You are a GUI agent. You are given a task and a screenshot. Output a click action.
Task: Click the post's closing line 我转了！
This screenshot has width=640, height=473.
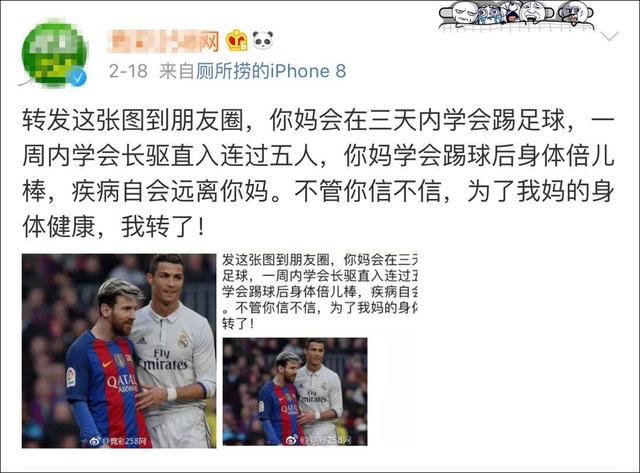163,227
